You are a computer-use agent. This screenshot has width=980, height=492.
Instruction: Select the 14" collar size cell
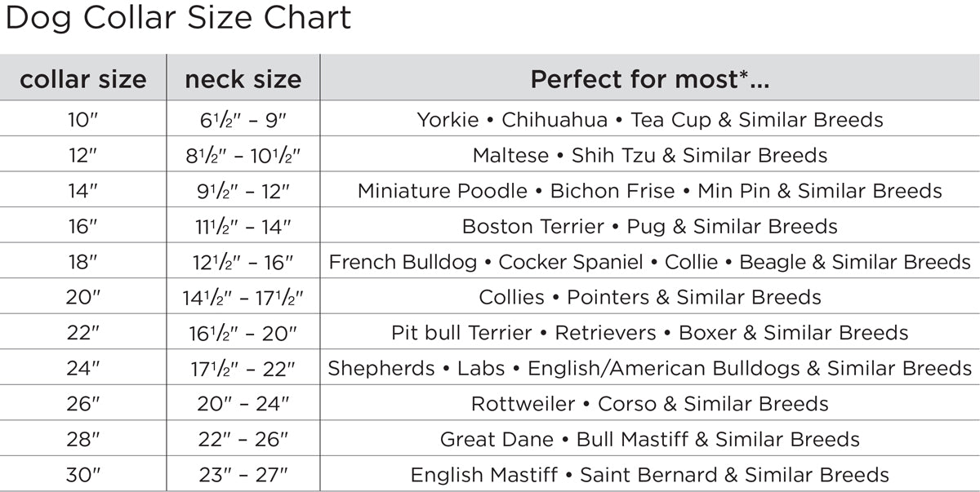[82, 191]
